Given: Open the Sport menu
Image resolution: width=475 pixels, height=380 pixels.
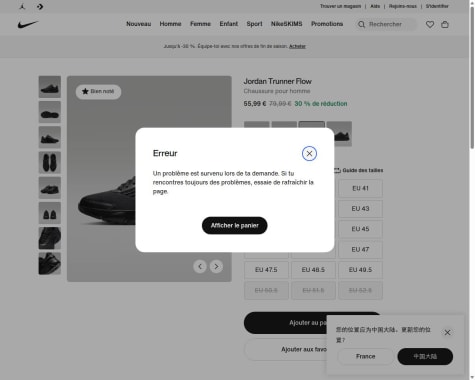Looking at the screenshot, I should pyautogui.click(x=254, y=24).
